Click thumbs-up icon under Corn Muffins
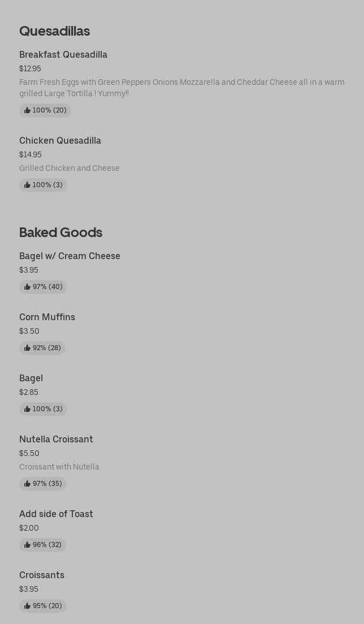 click(x=27, y=348)
